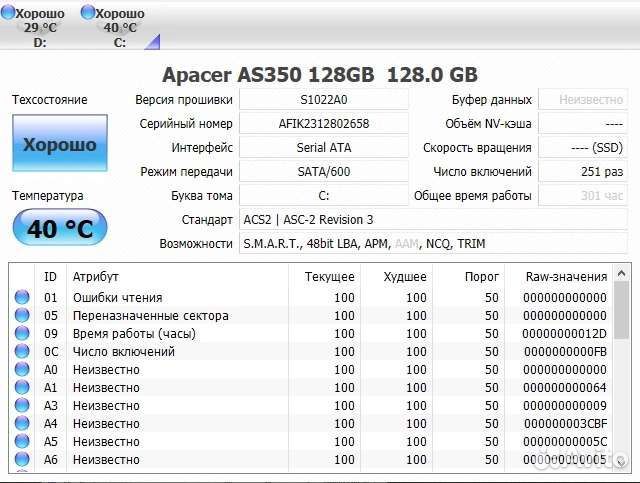Click the Худшее column header
The width and height of the screenshot is (640, 483).
[x=405, y=277]
